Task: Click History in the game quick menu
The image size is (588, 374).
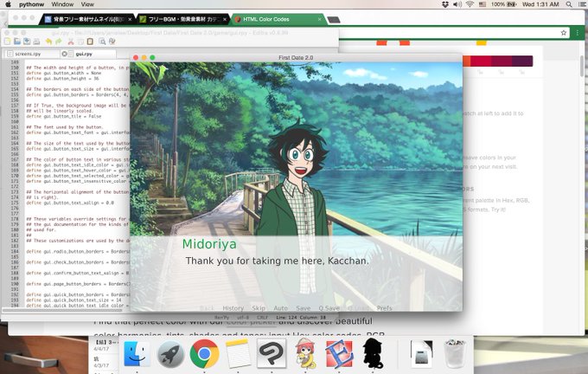Action: click(233, 308)
